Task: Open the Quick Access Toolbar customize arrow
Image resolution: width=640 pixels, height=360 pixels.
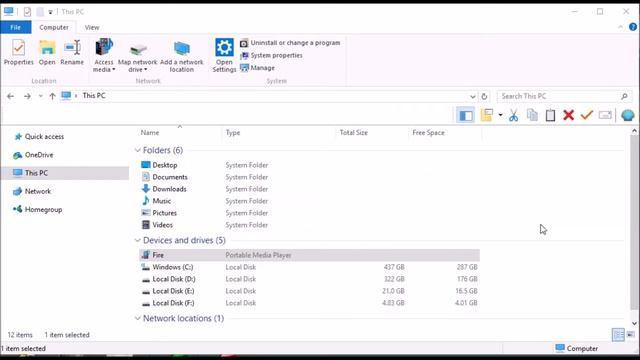Action: [50, 12]
